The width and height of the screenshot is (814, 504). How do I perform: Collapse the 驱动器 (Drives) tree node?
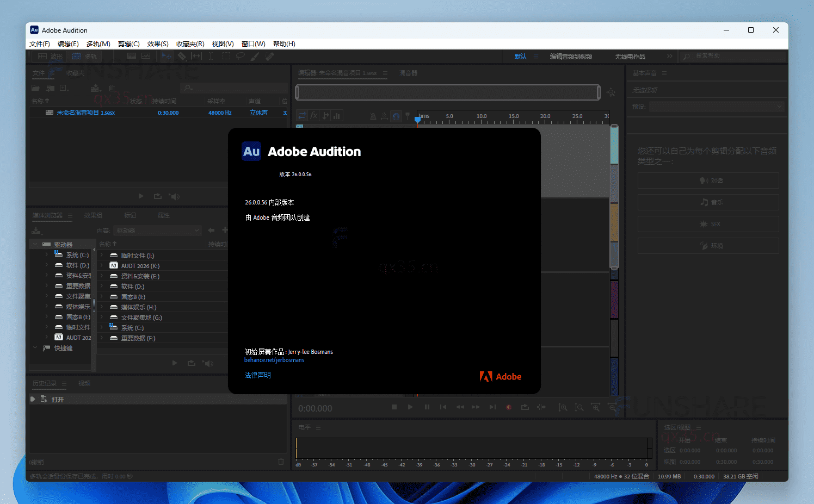coord(35,244)
